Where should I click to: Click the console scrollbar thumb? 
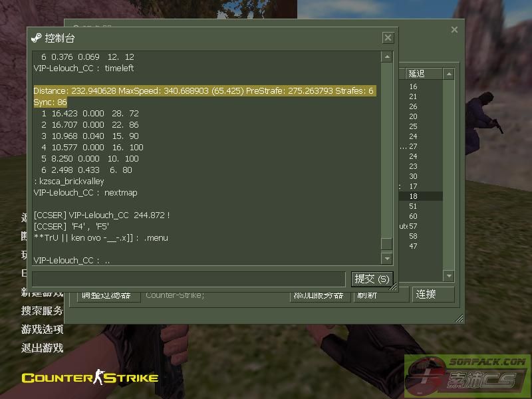pyautogui.click(x=386, y=243)
